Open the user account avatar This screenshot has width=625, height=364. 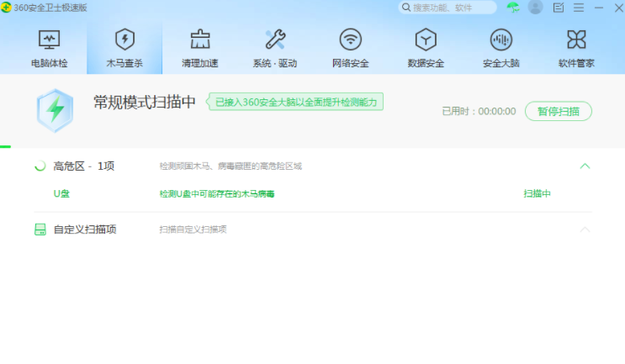(x=535, y=8)
